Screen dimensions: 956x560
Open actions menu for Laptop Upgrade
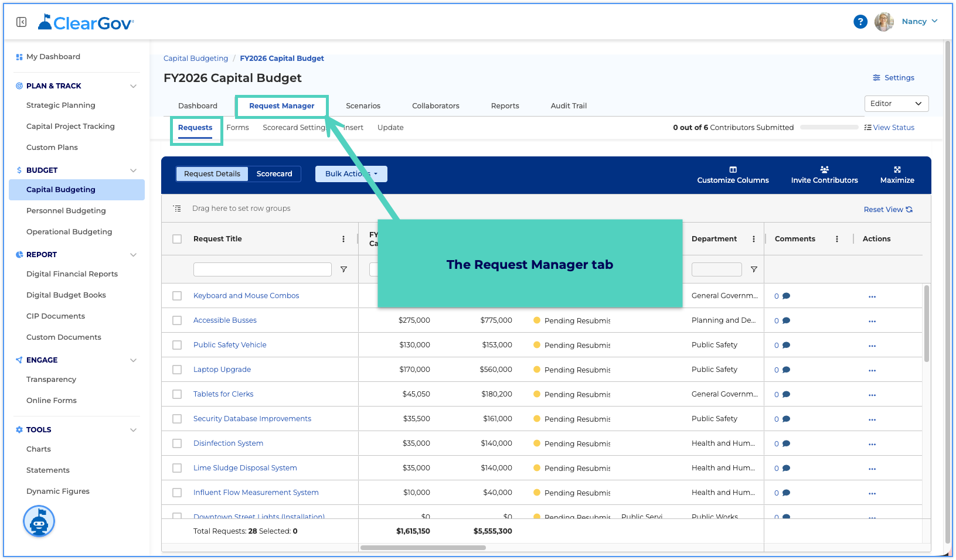872,370
